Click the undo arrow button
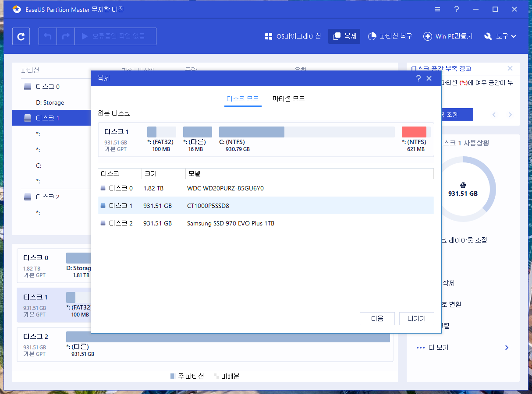The height and width of the screenshot is (394, 532). [48, 36]
